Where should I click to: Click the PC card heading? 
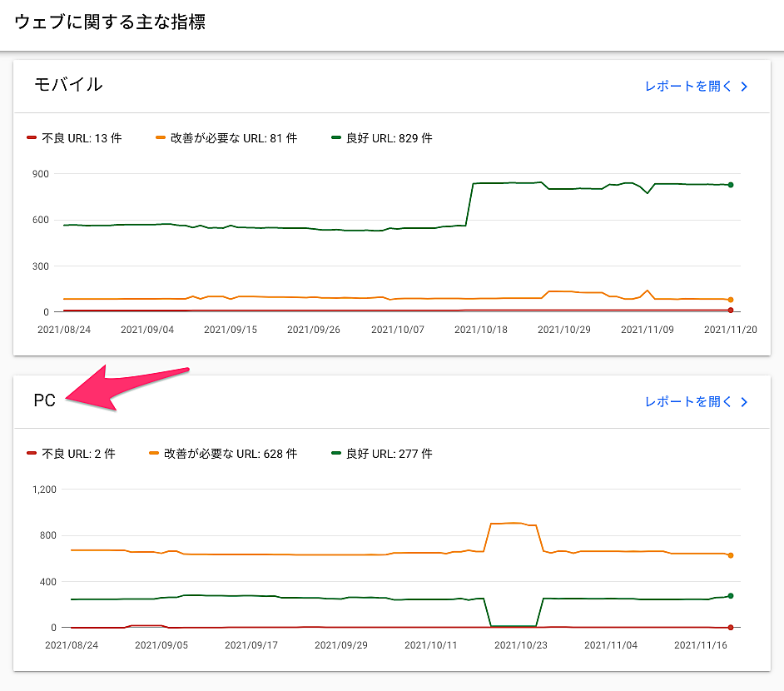pos(45,400)
